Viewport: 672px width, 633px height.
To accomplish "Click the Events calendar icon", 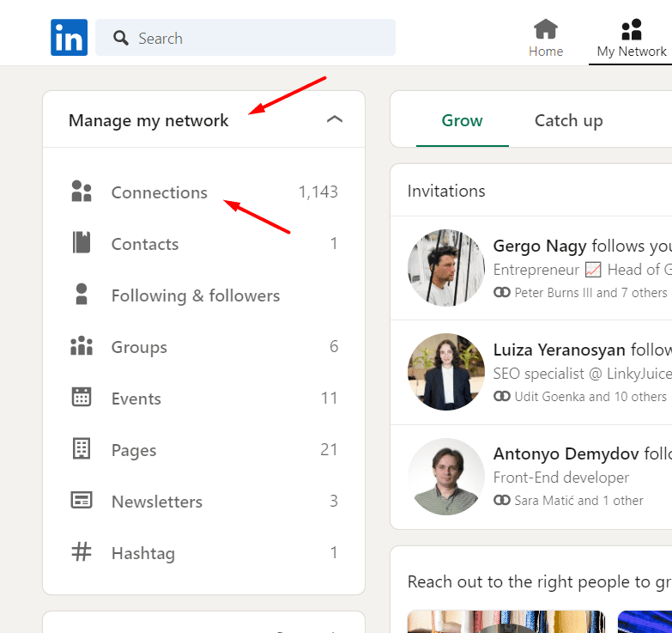I will point(82,397).
